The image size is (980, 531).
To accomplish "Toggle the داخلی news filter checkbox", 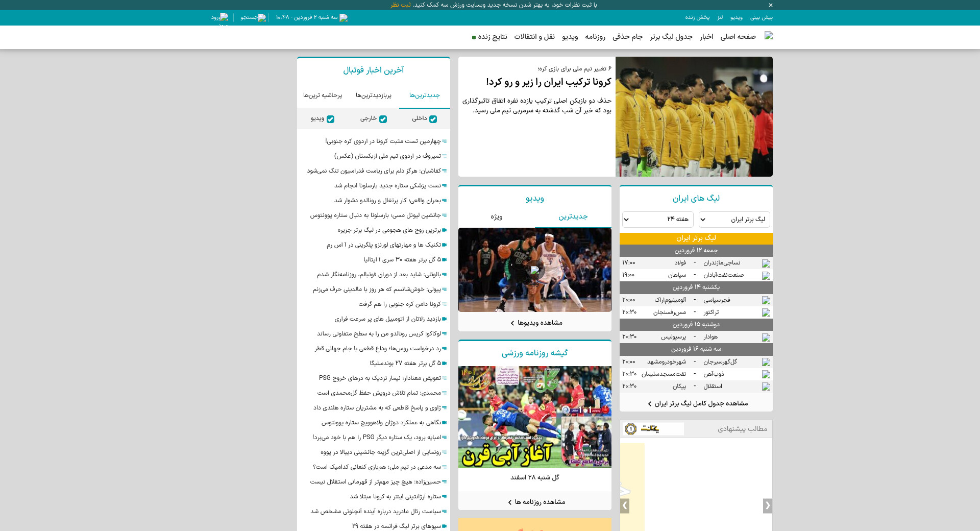I will click(433, 119).
